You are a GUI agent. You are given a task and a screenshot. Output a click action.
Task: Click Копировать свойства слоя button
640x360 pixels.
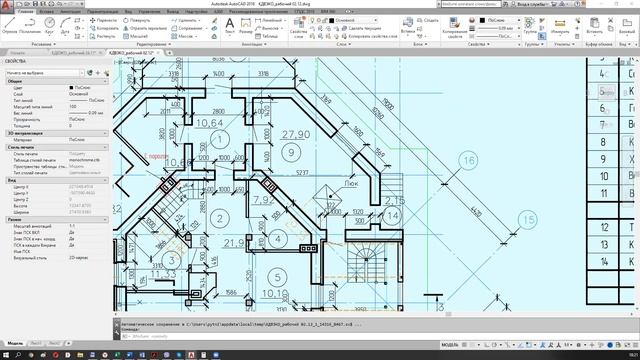click(370, 36)
